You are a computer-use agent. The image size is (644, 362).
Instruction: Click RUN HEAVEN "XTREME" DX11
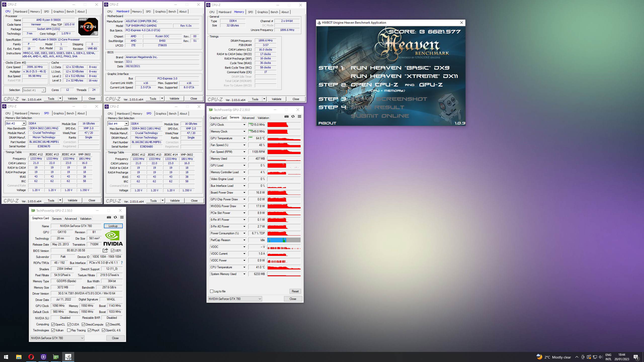click(404, 76)
